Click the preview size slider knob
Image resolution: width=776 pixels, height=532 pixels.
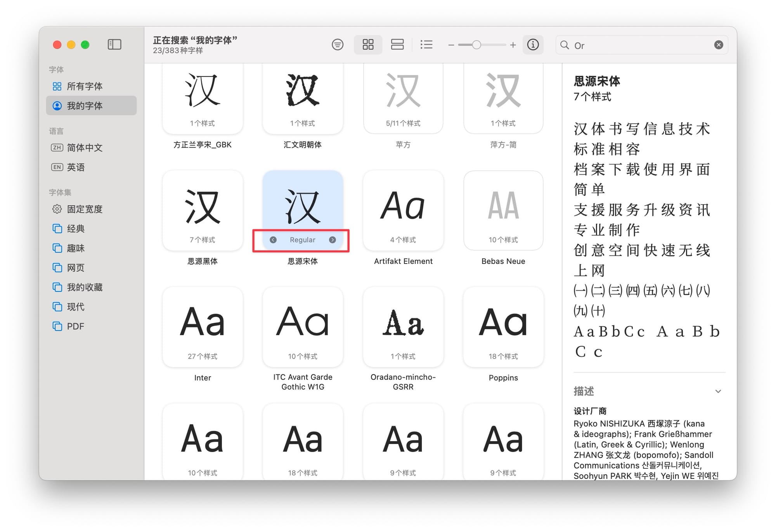[x=476, y=45]
